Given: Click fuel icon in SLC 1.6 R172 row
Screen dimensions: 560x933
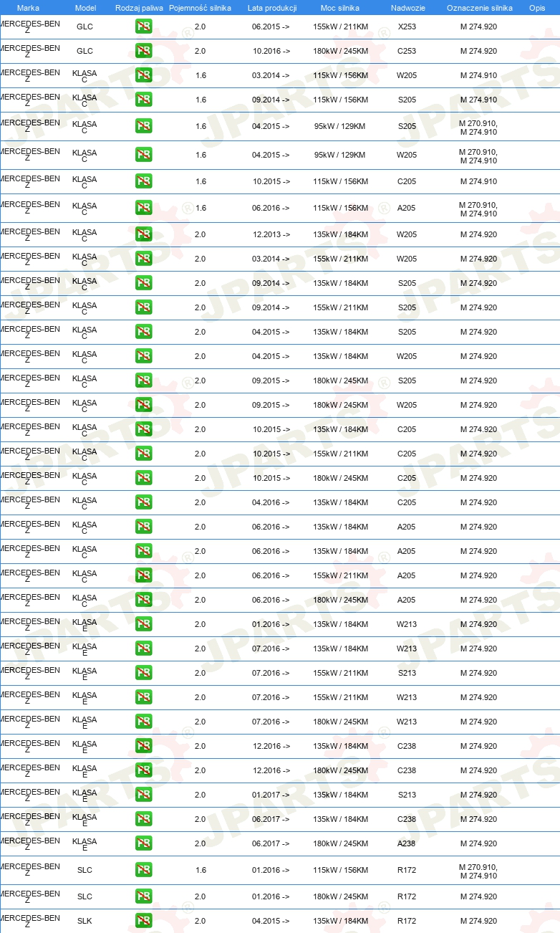Looking at the screenshot, I should tap(143, 871).
